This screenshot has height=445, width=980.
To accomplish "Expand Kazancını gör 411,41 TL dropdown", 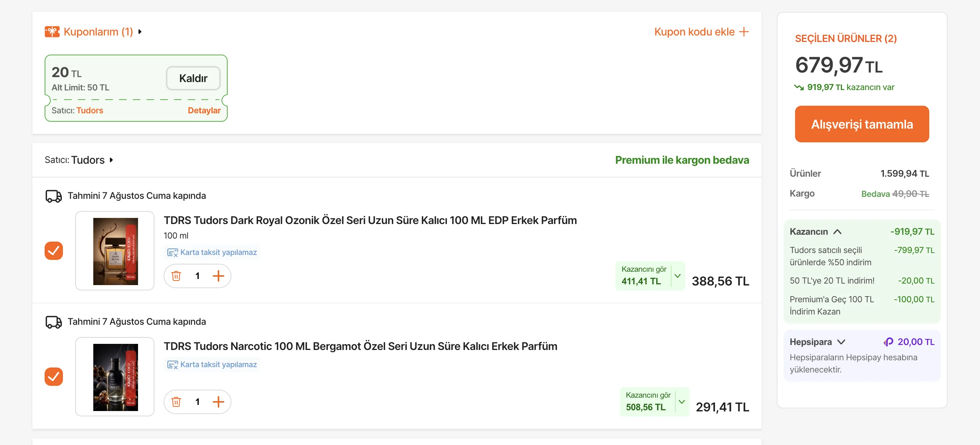I will 678,276.
